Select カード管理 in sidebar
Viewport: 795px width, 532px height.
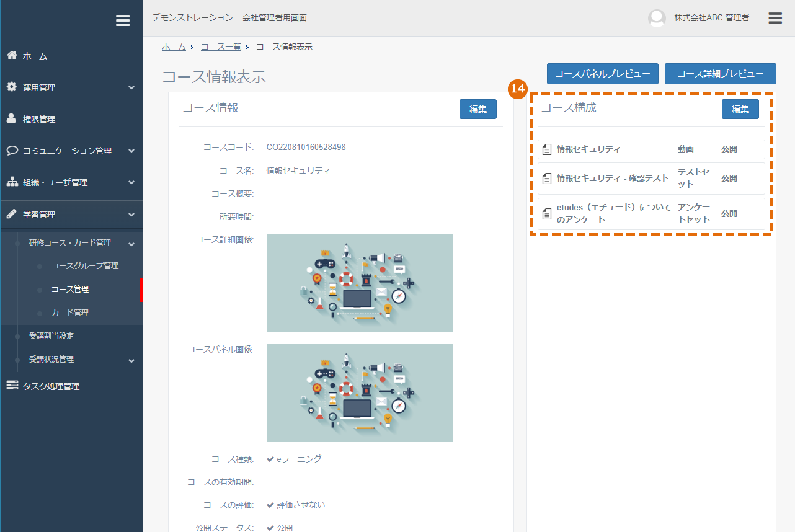(x=70, y=313)
